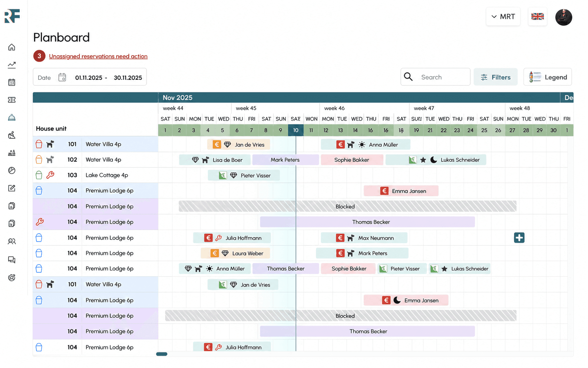The width and height of the screenshot is (588, 368).
Task: Open the calendar icon in the sidebar
Action: point(12,82)
